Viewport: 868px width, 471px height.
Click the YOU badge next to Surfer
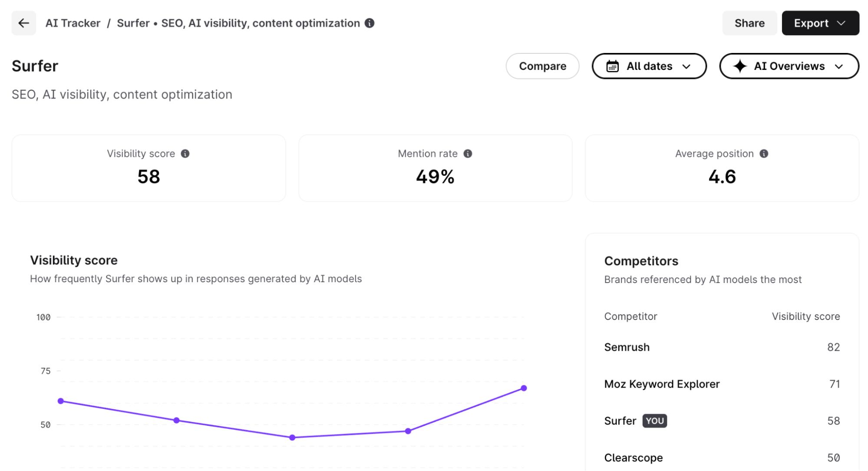click(654, 421)
